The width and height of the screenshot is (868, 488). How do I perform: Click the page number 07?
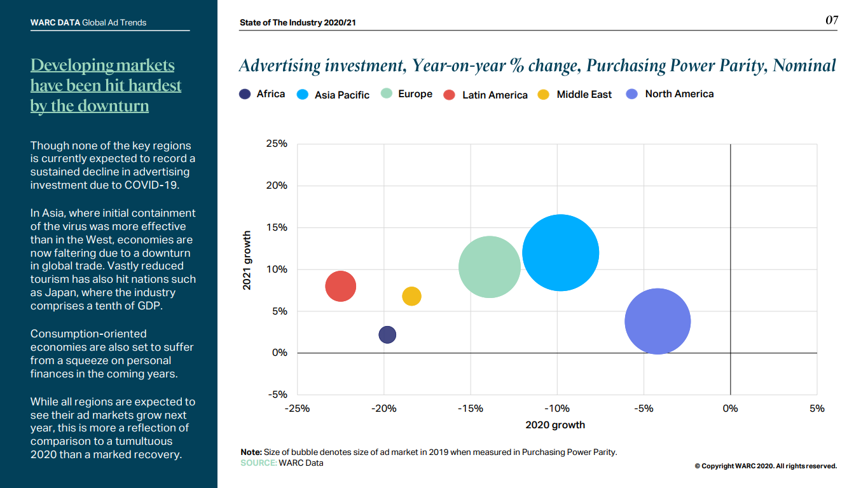[x=831, y=20]
